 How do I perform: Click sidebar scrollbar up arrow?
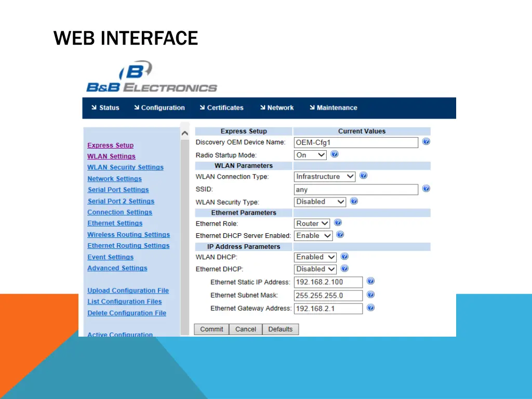pyautogui.click(x=185, y=133)
